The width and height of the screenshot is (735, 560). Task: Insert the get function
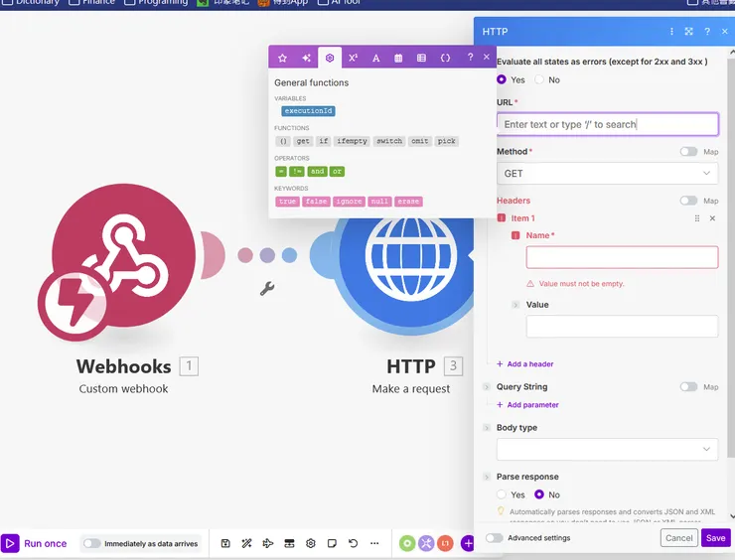[x=303, y=141]
